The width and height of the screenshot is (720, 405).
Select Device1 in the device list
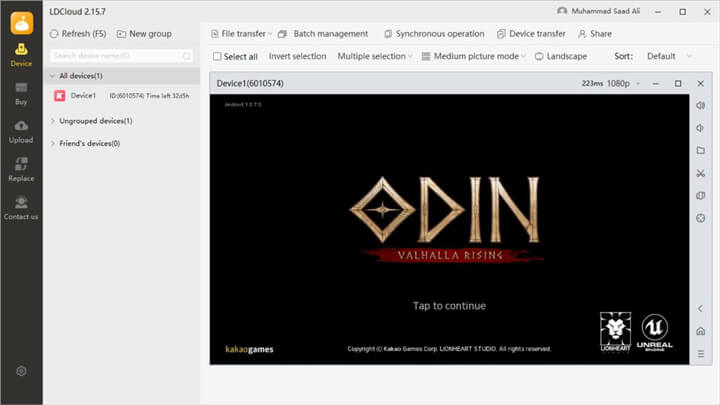click(x=122, y=96)
